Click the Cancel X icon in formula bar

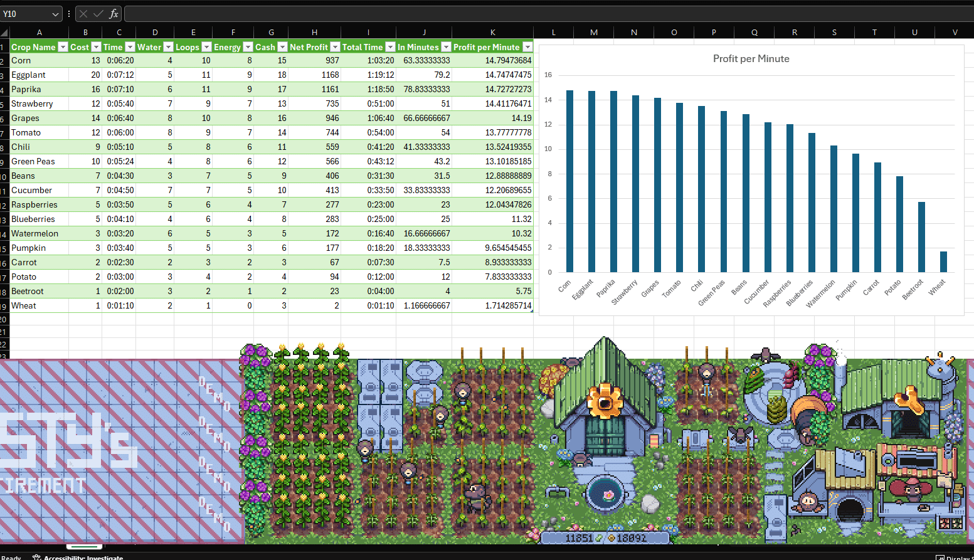(x=83, y=14)
